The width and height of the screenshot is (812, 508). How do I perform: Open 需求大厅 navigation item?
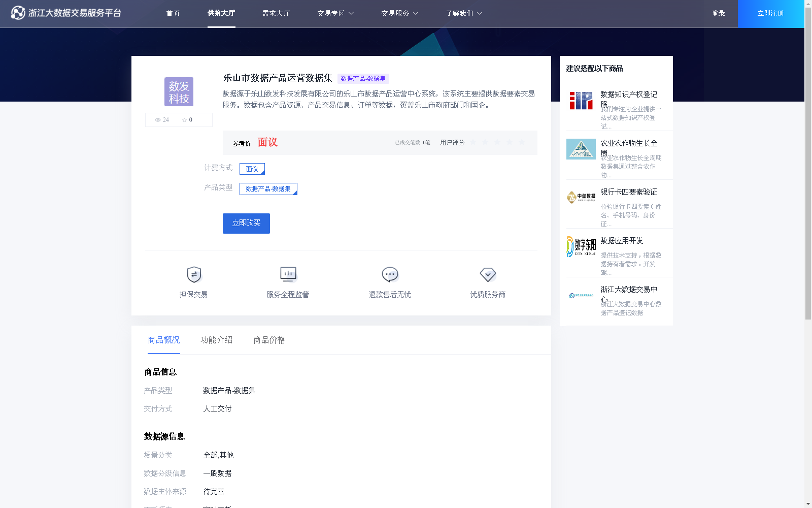(x=276, y=13)
